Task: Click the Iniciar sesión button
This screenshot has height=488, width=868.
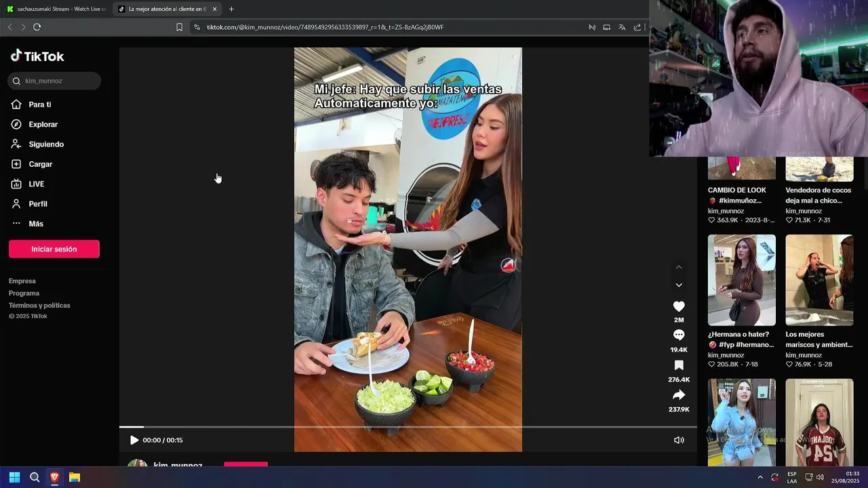Action: (54, 249)
